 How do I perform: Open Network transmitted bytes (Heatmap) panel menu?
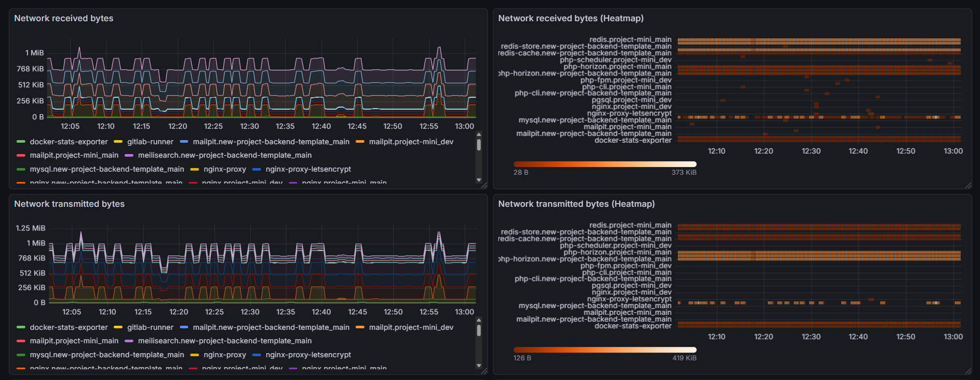click(x=576, y=204)
